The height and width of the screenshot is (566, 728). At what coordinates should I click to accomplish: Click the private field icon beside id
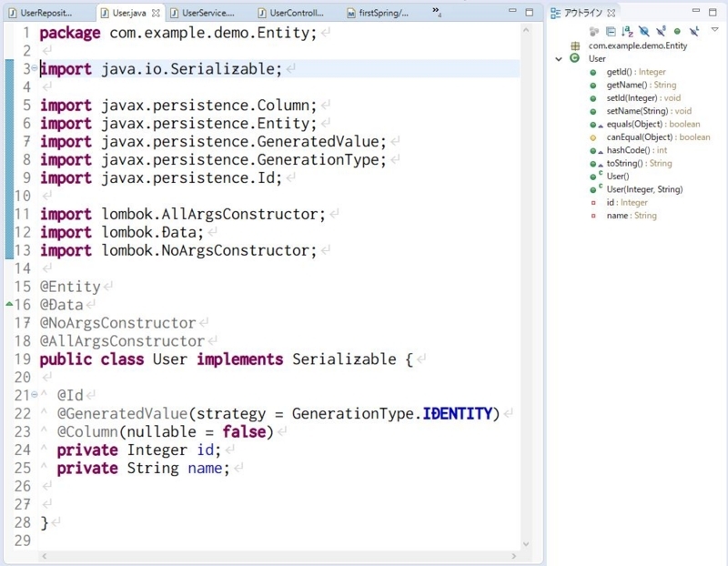593,203
